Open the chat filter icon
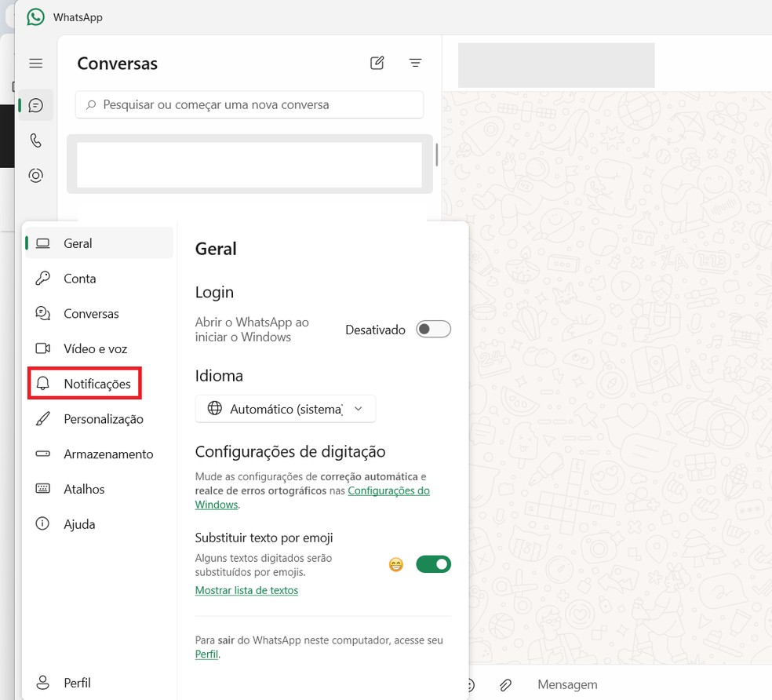This screenshot has width=772, height=700. tap(415, 63)
